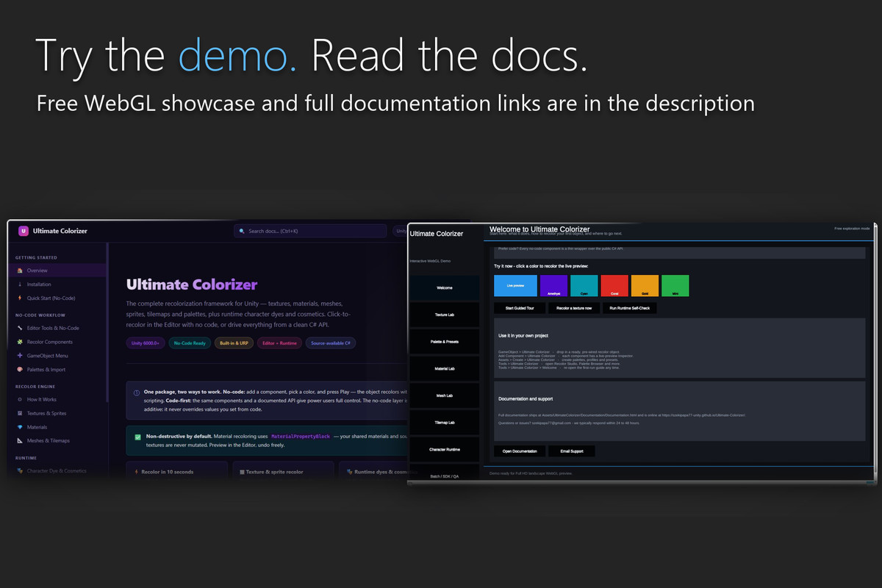The image size is (882, 588).
Task: Open the Texture Lab tab
Action: 444,315
